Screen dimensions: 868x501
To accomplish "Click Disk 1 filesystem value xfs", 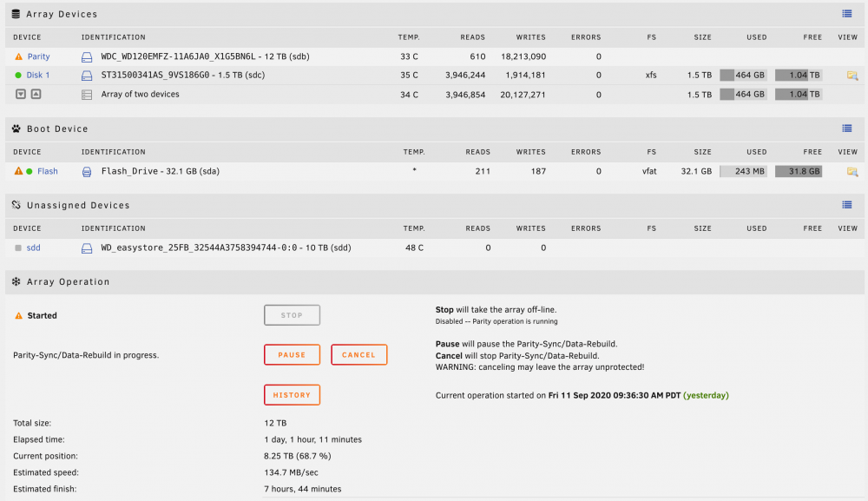I will 651,76.
